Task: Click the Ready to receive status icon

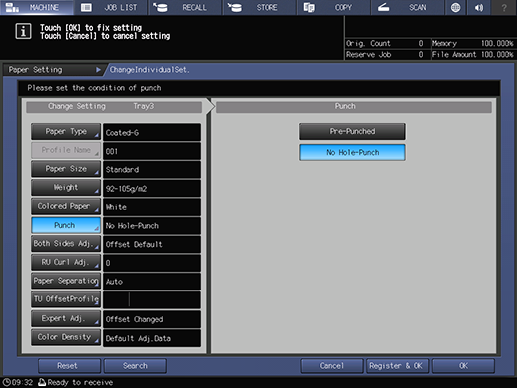Action: coord(42,382)
